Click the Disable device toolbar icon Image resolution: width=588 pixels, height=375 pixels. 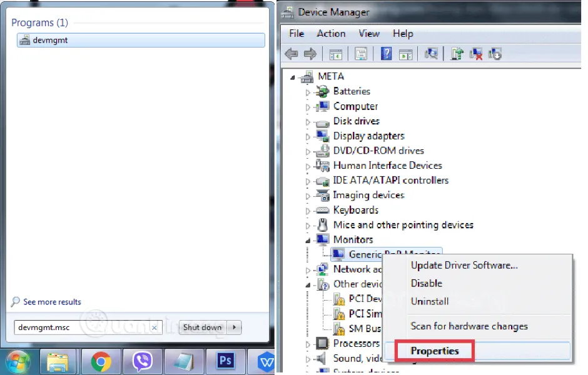[495, 54]
